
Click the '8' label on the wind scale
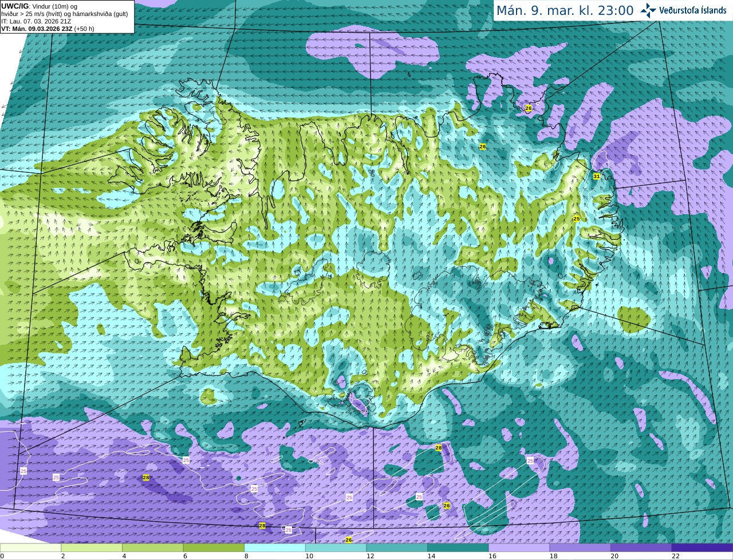tap(246, 556)
